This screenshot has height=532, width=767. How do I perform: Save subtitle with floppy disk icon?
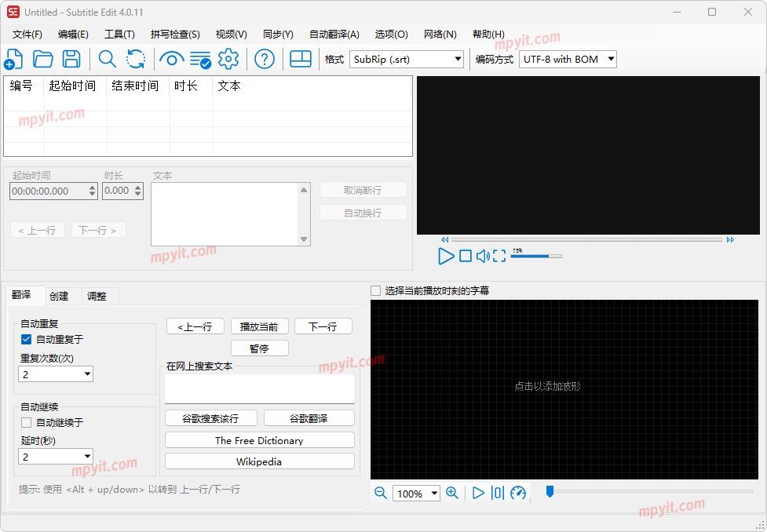point(71,59)
